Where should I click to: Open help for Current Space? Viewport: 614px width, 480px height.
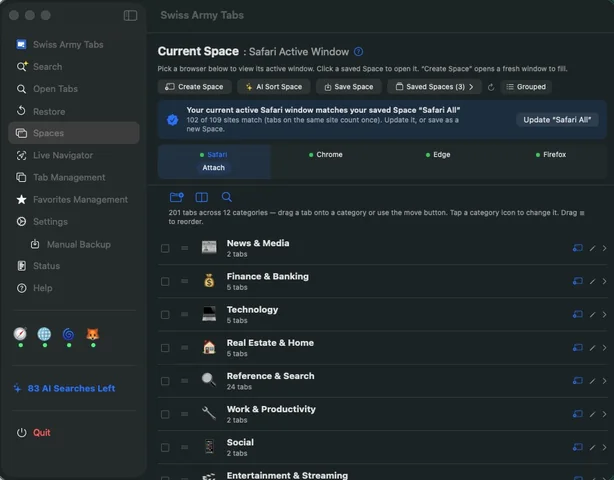(x=358, y=52)
